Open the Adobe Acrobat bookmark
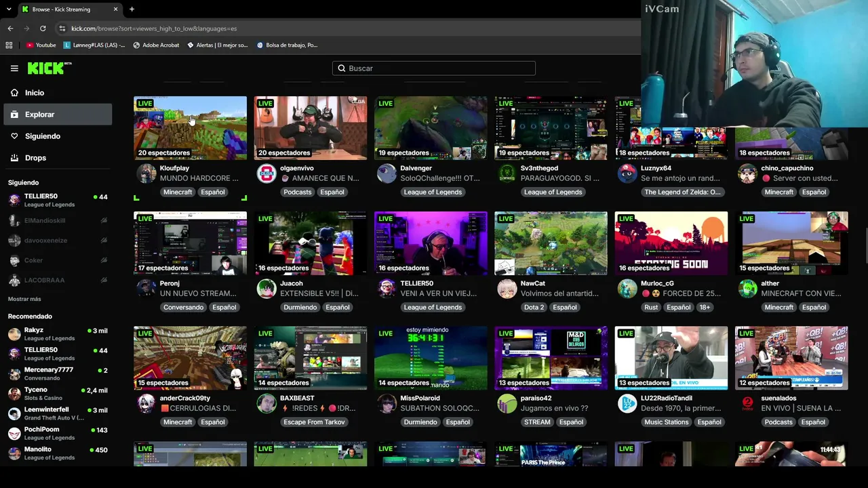Viewport: 868px width, 488px height. (156, 45)
